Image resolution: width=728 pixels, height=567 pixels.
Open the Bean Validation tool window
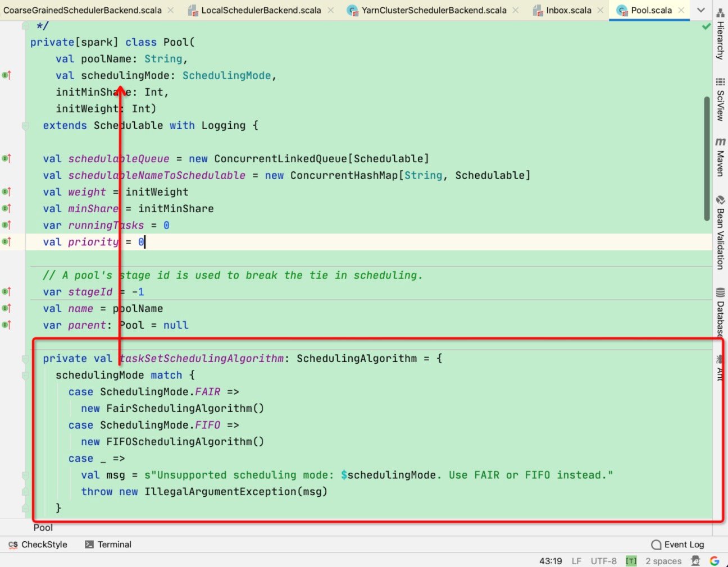[720, 232]
